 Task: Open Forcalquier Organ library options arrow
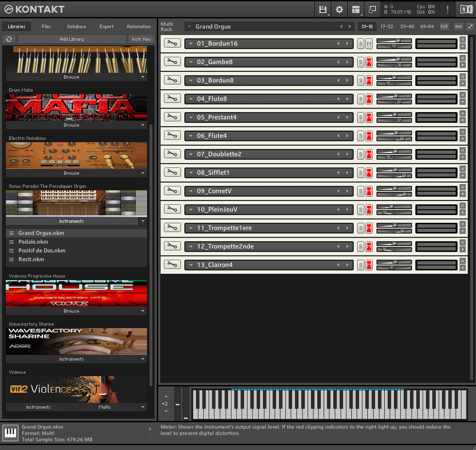tap(143, 221)
